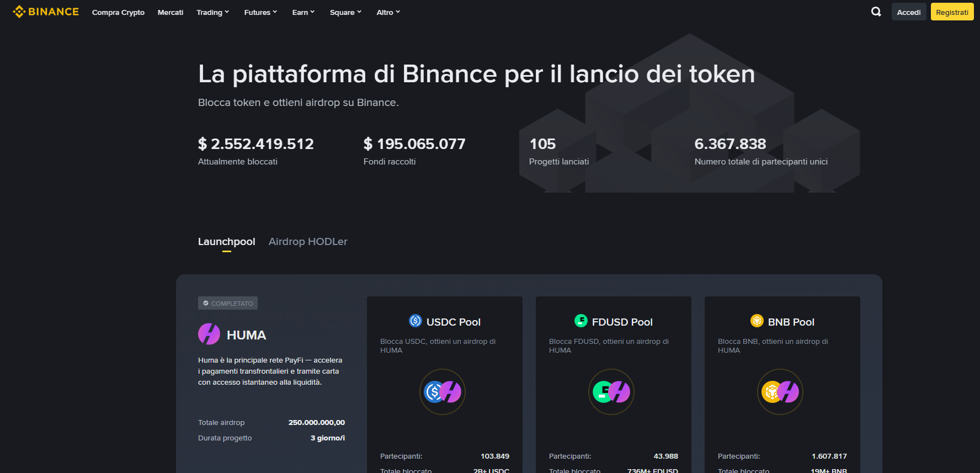
Task: Open the FDUSD Pool title
Action: (622, 322)
